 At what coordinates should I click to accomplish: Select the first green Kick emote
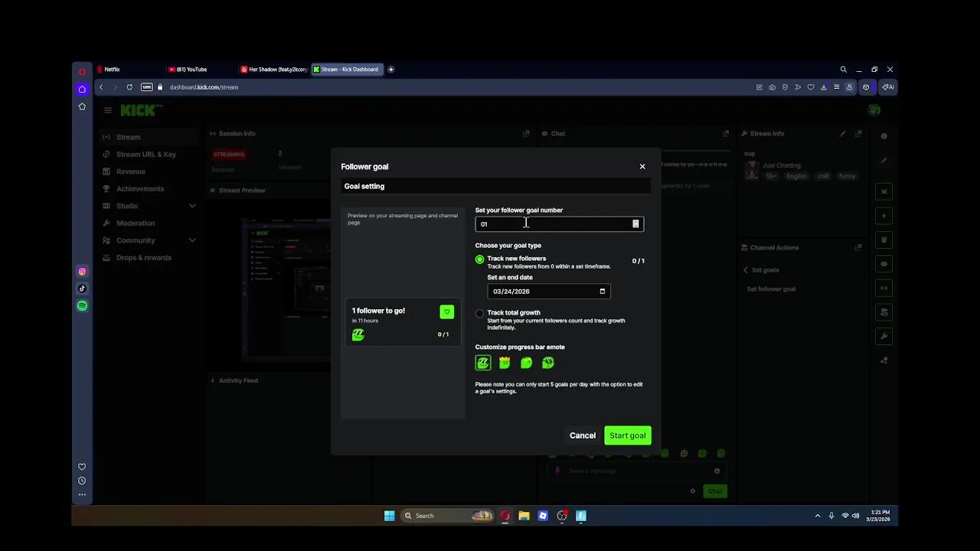pyautogui.click(x=483, y=363)
